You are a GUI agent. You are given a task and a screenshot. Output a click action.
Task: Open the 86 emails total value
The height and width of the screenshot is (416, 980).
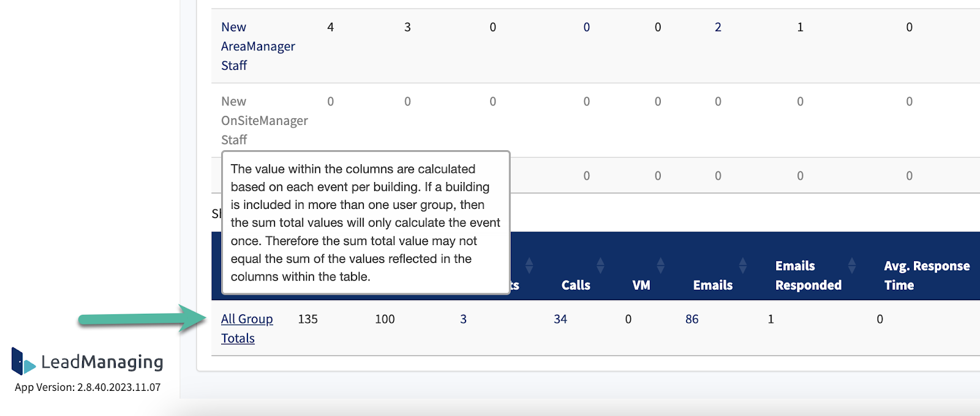(692, 319)
